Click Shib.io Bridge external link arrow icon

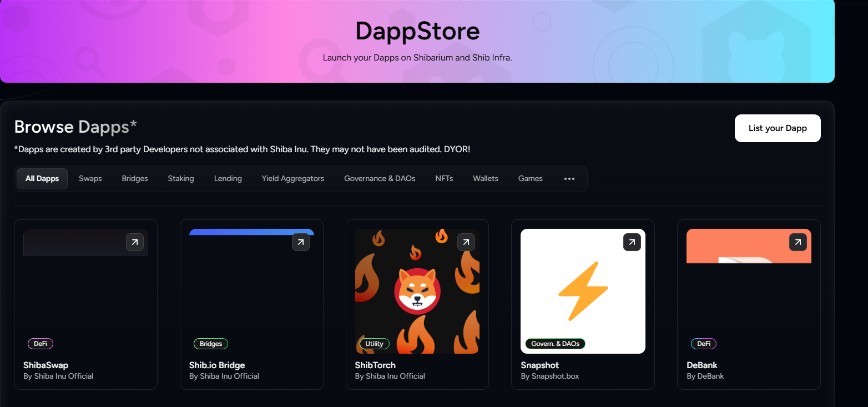point(300,242)
